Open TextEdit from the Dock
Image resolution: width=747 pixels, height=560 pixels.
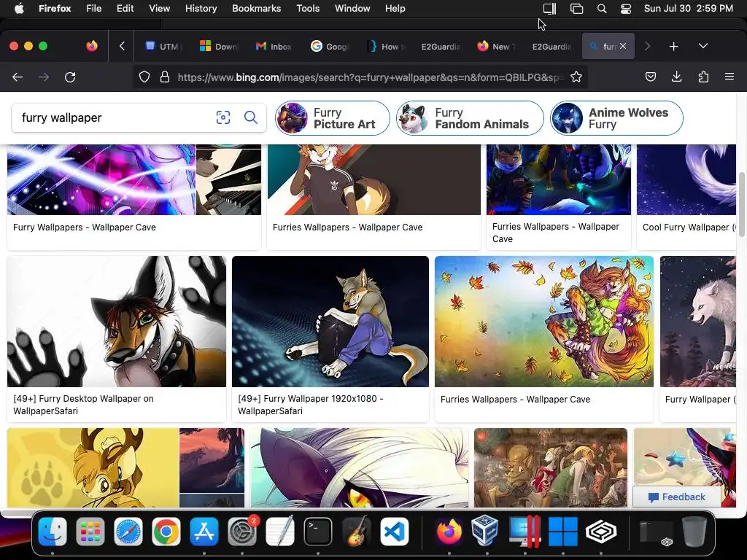tap(279, 532)
